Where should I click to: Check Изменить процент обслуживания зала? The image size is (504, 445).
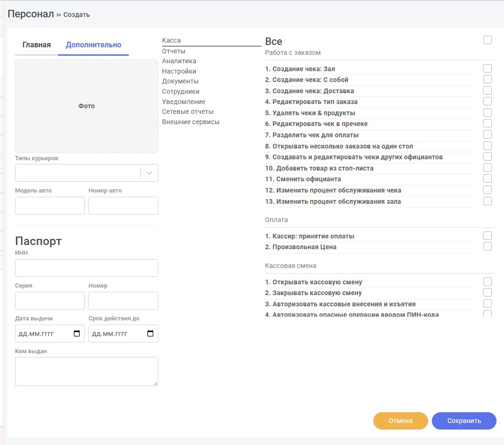coord(488,201)
